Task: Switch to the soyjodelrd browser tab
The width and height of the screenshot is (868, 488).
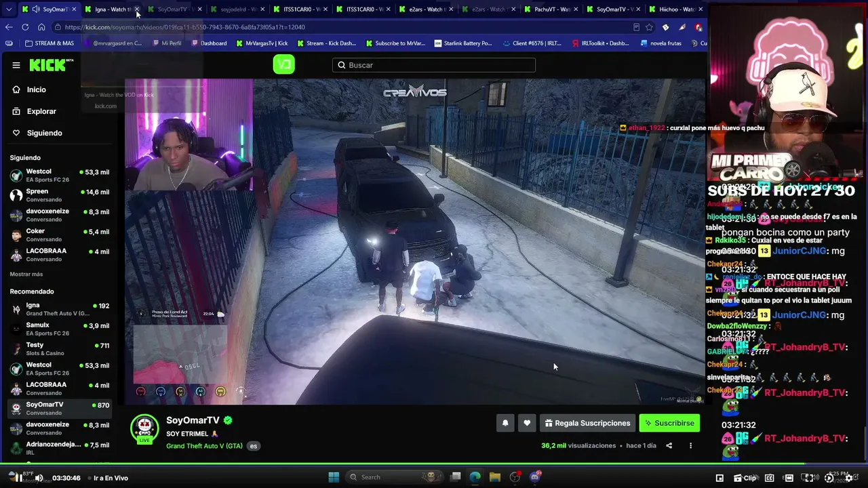Action: pyautogui.click(x=237, y=9)
